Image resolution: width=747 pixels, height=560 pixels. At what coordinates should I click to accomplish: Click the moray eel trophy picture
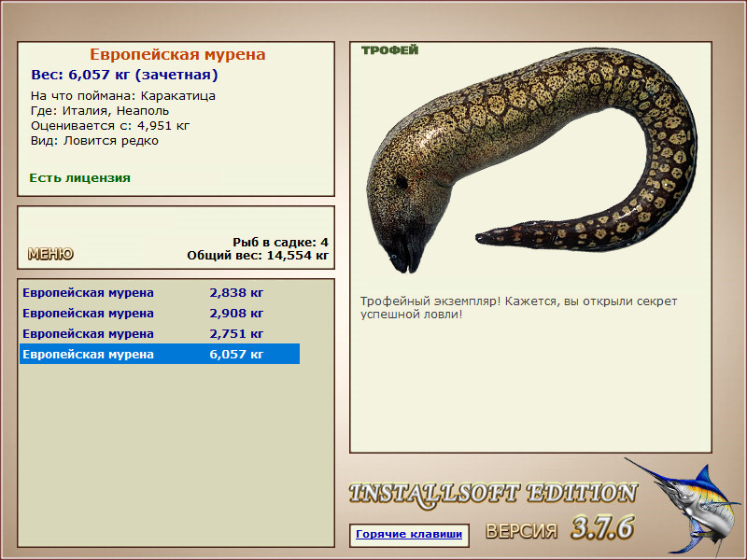tap(531, 161)
